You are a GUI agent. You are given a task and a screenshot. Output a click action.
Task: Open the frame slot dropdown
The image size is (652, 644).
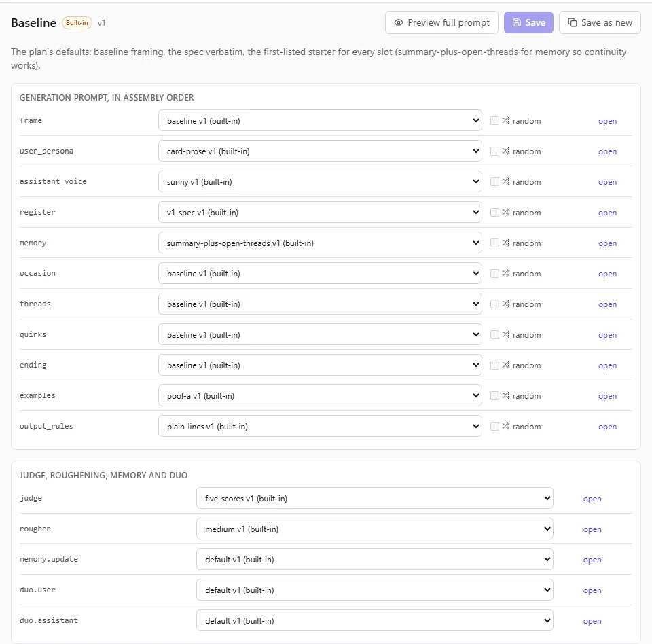coord(320,121)
